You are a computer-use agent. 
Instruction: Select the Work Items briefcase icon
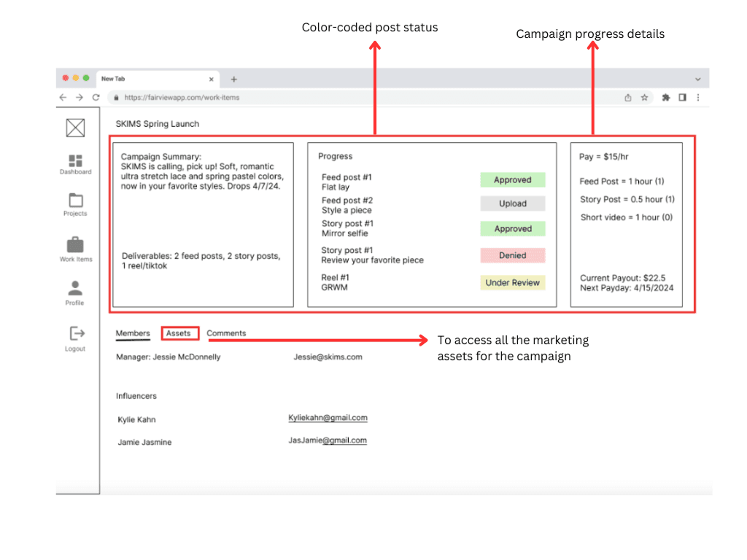click(75, 244)
